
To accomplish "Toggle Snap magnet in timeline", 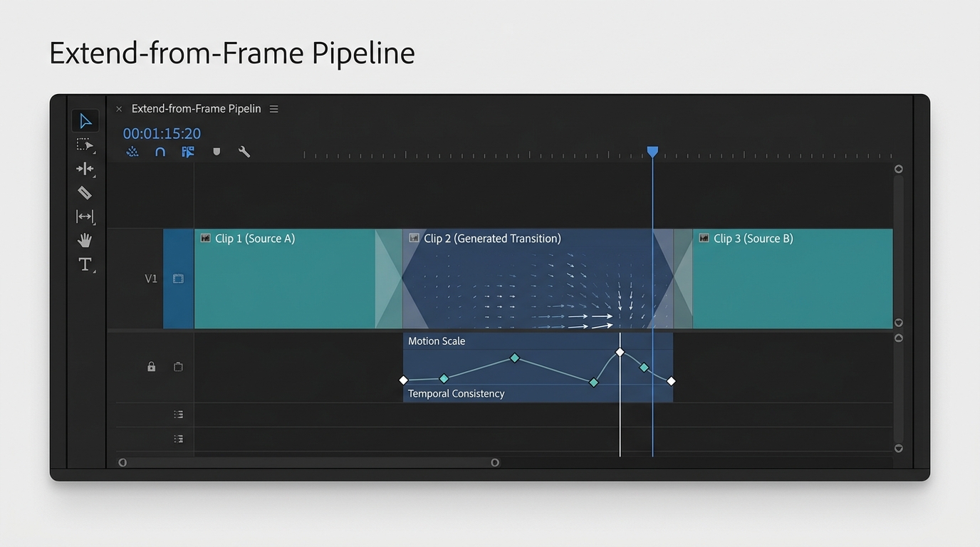I will 160,152.
